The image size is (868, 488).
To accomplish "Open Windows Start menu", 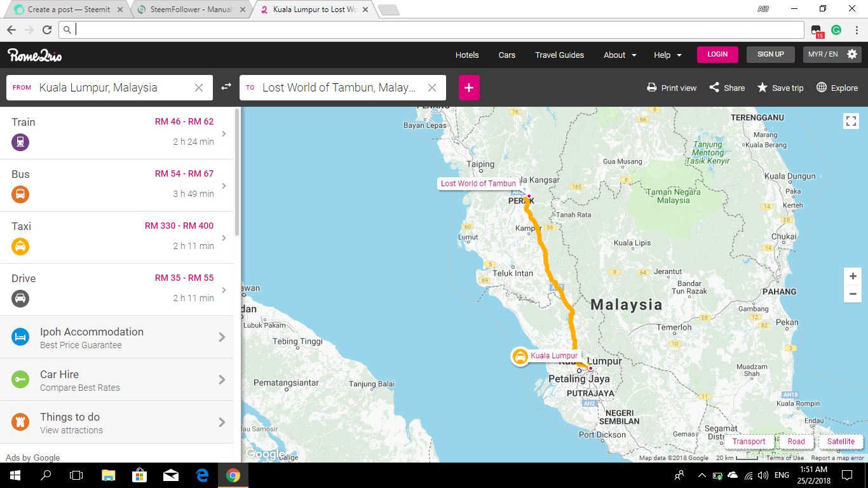I will click(x=15, y=475).
